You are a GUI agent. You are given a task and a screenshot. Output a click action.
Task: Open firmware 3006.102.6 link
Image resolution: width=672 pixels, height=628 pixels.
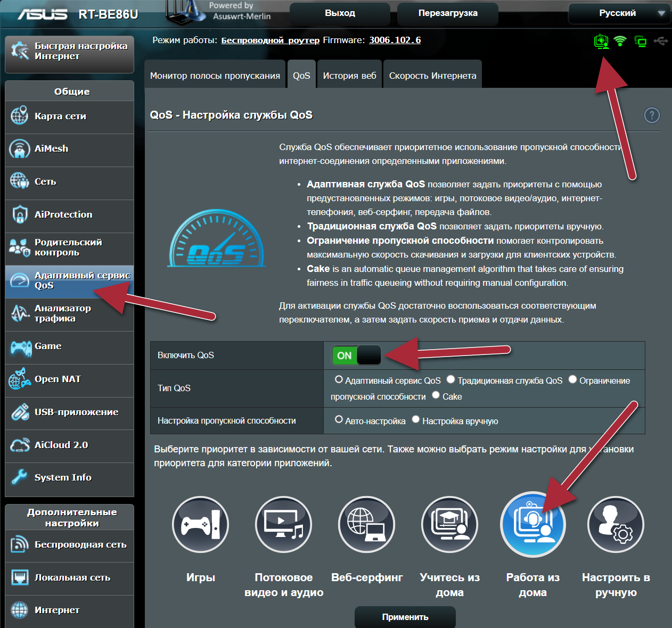click(x=395, y=40)
